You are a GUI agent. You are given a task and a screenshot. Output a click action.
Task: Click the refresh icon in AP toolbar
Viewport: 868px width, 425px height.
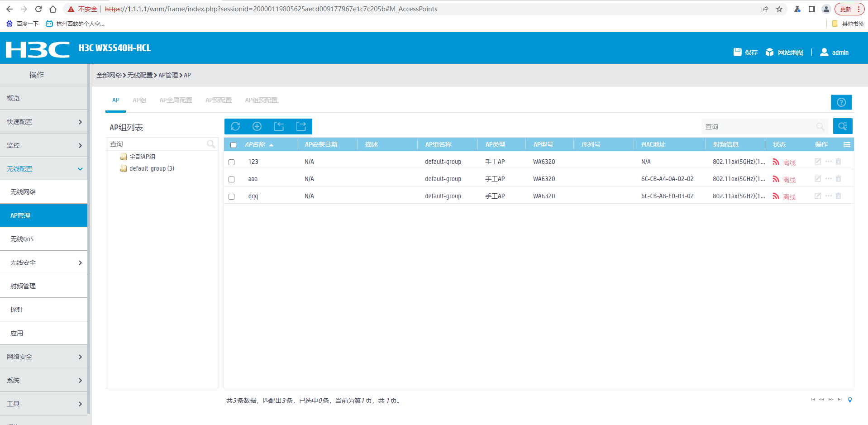pyautogui.click(x=235, y=126)
